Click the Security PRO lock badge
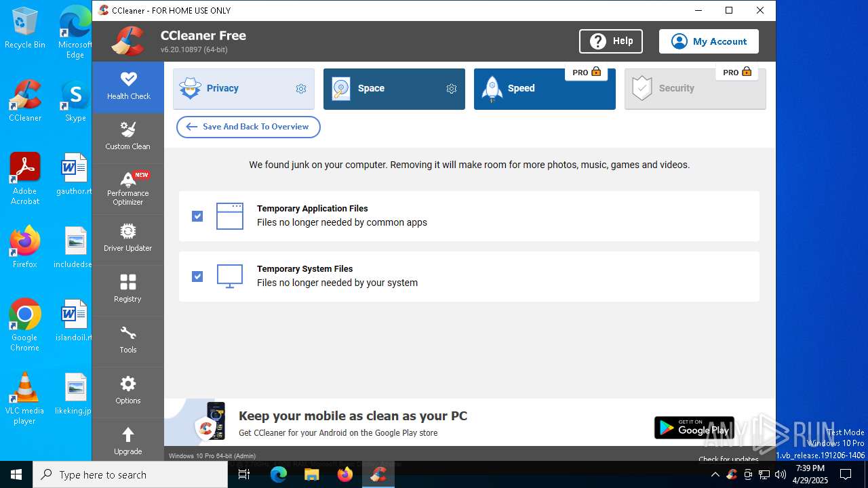The image size is (868, 488). (737, 73)
